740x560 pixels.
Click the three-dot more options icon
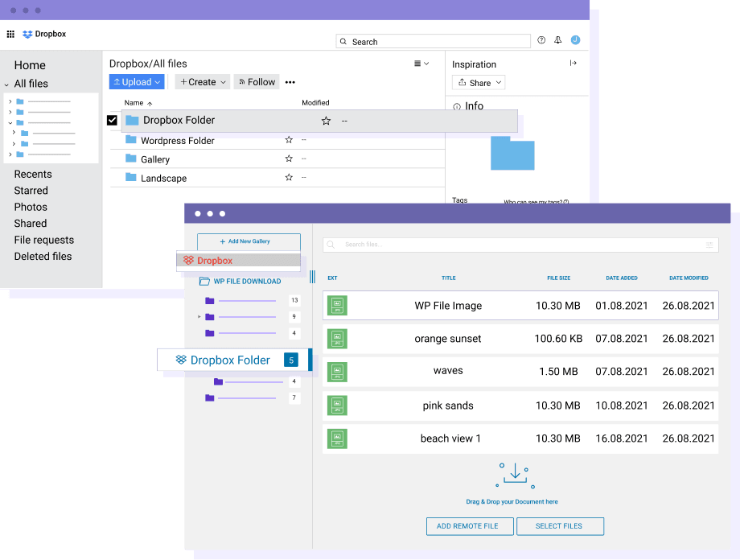coord(290,82)
